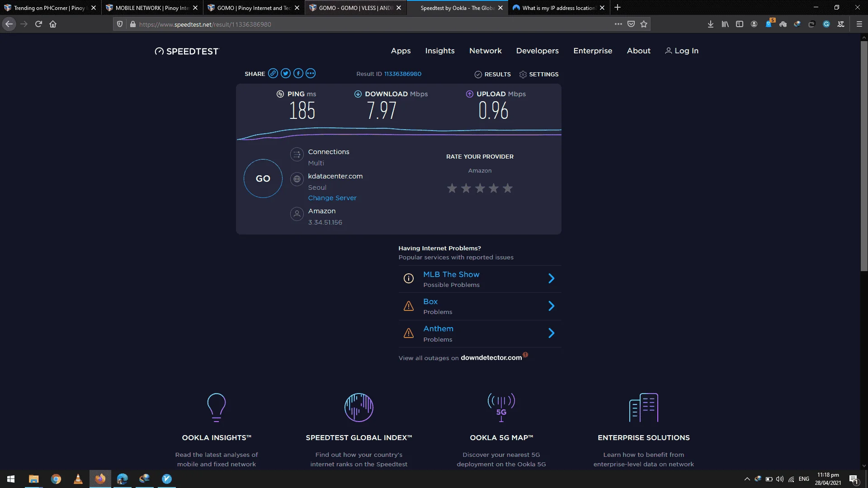Viewport: 868px width, 488px height.
Task: Open the Windows Start menu
Action: pyautogui.click(x=11, y=479)
